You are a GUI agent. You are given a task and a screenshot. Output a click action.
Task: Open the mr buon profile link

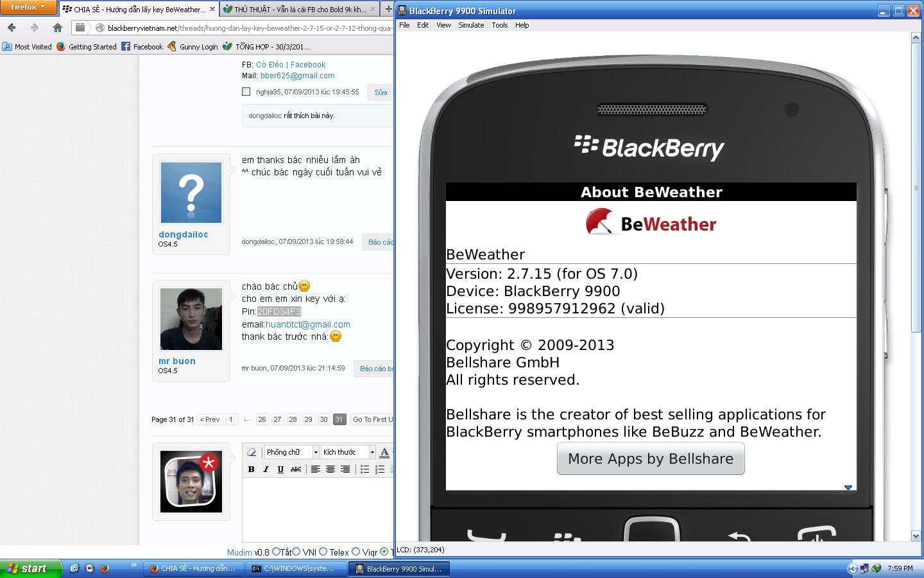(177, 361)
